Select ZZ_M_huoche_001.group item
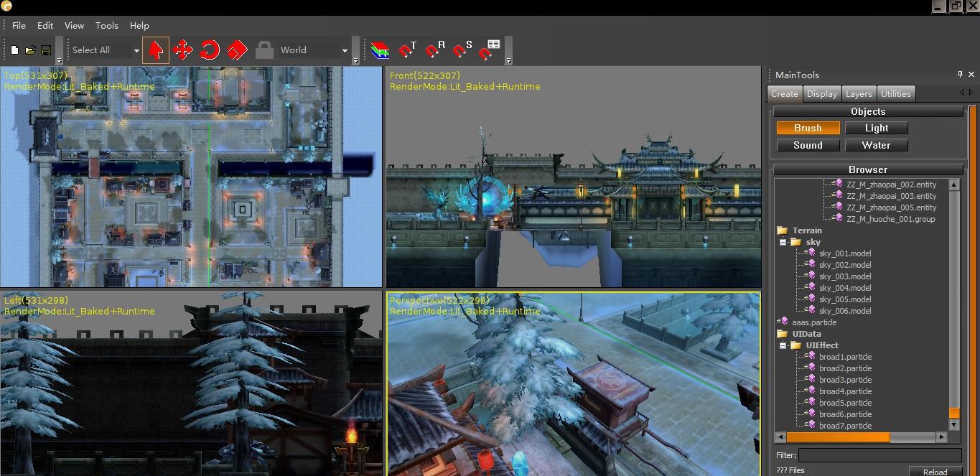The height and width of the screenshot is (476, 980). pos(890,219)
